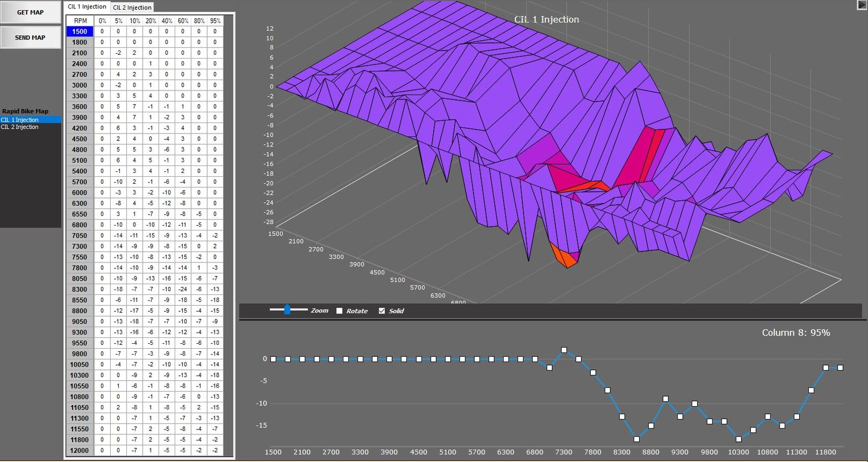Viewport: 868px width, 462px height.
Task: Click the 0% column header
Action: (x=102, y=21)
